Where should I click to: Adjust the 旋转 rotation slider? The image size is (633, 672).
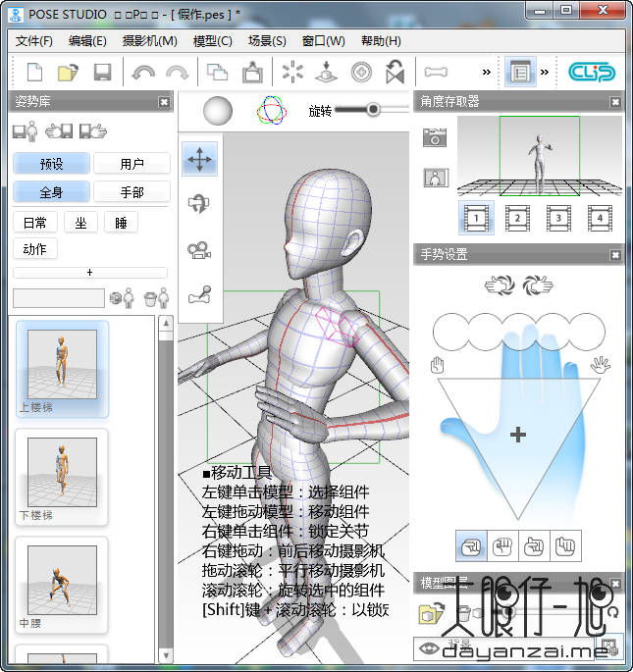click(371, 110)
